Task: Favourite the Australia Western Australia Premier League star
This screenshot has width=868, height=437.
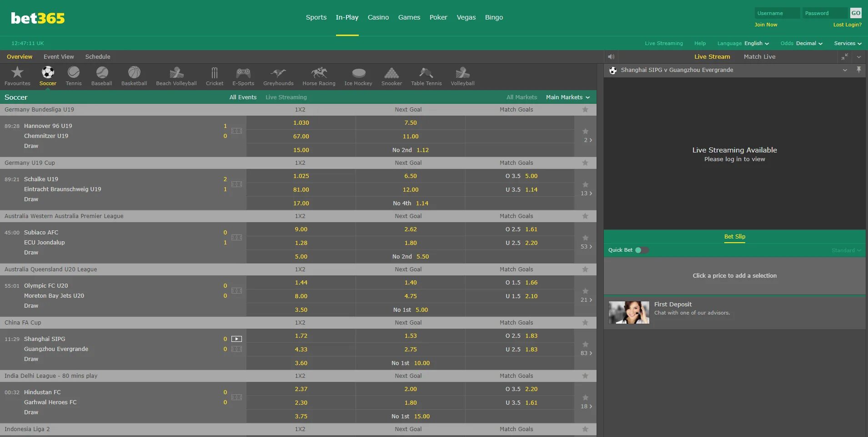Action: coord(585,216)
